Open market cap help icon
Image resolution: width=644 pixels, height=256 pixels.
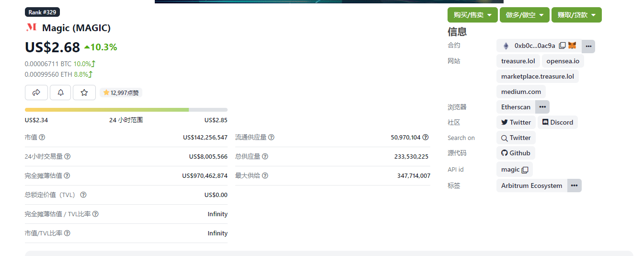click(42, 137)
